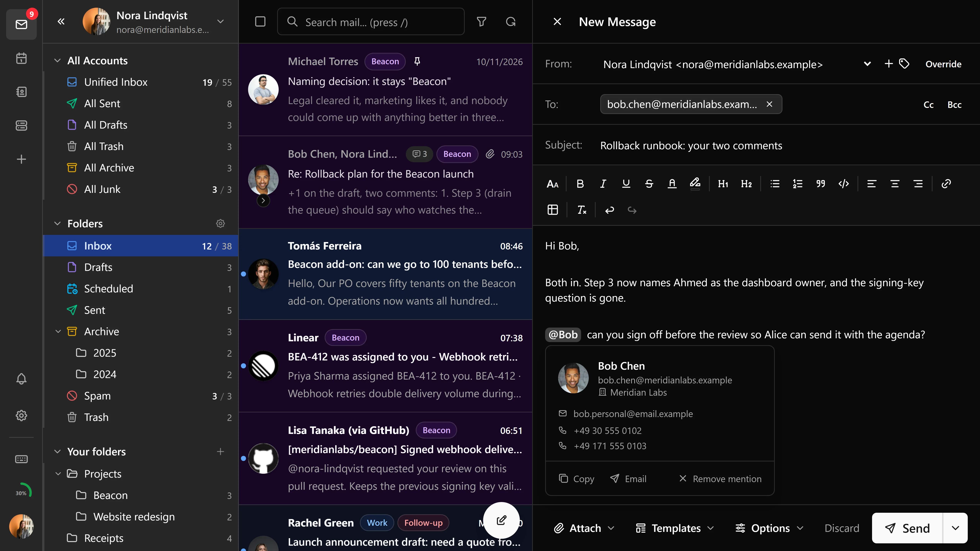
Task: Apply strikethrough formatting in the composer
Action: tap(649, 184)
